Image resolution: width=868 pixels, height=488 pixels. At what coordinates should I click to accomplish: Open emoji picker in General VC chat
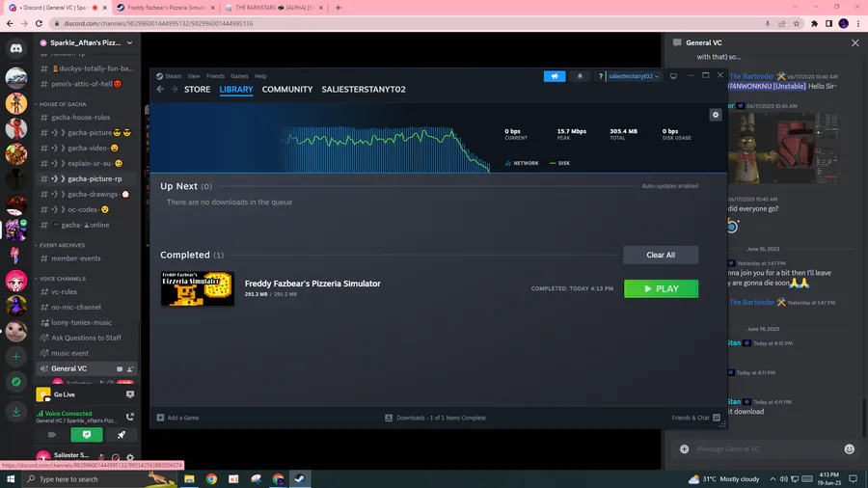pos(849,449)
